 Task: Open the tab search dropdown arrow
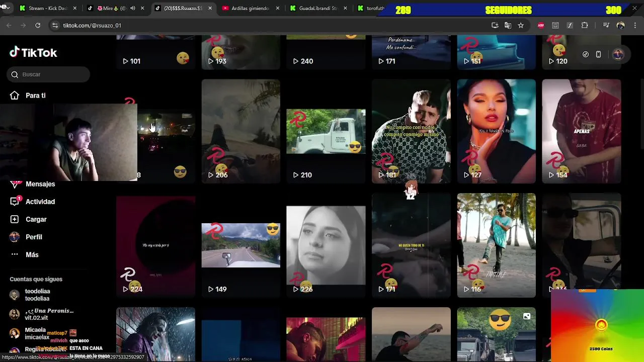[9, 8]
